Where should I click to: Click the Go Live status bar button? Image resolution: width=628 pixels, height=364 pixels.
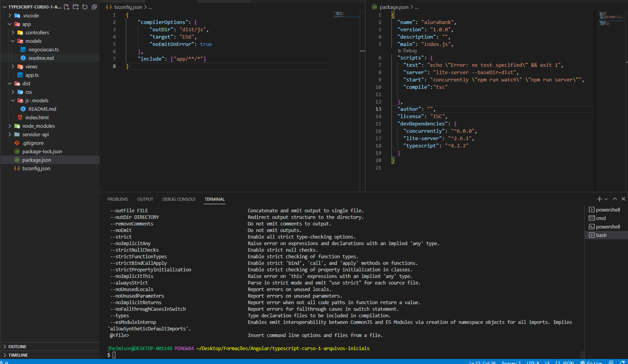pos(591,362)
